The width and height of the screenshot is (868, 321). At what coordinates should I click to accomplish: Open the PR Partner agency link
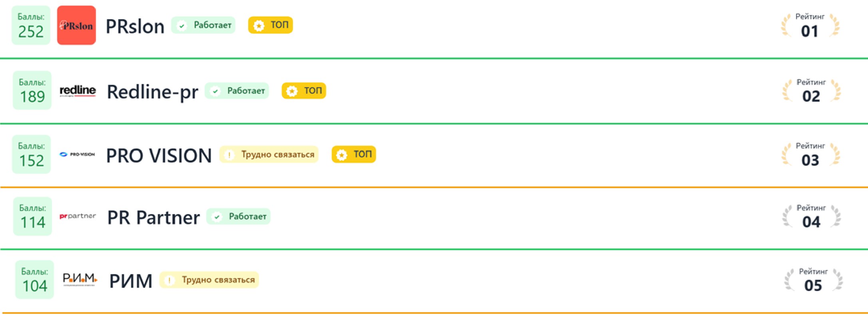coord(153,217)
